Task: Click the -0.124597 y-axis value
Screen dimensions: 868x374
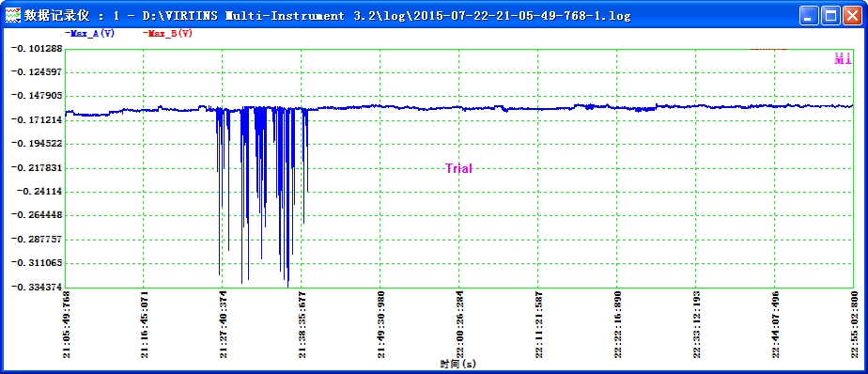Action: 37,72
